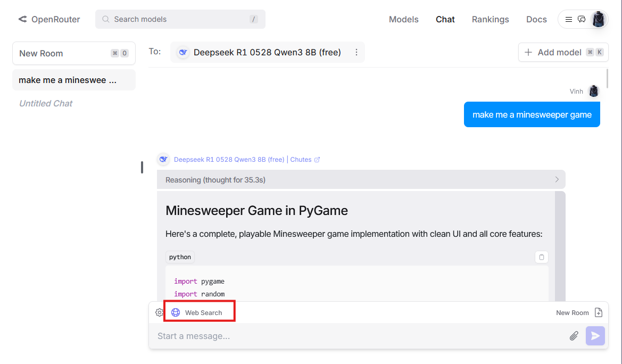Open chat settings gear icon
The height and width of the screenshot is (364, 622).
[x=159, y=312]
